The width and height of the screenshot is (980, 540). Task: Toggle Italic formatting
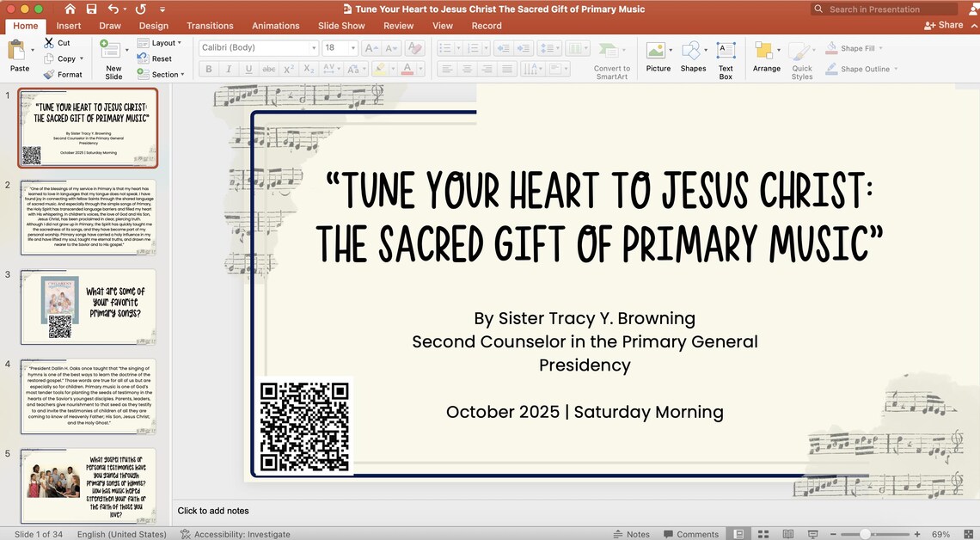point(229,69)
